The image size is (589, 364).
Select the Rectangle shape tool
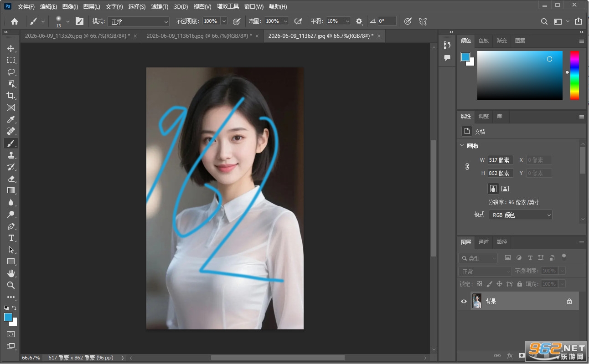(11, 261)
